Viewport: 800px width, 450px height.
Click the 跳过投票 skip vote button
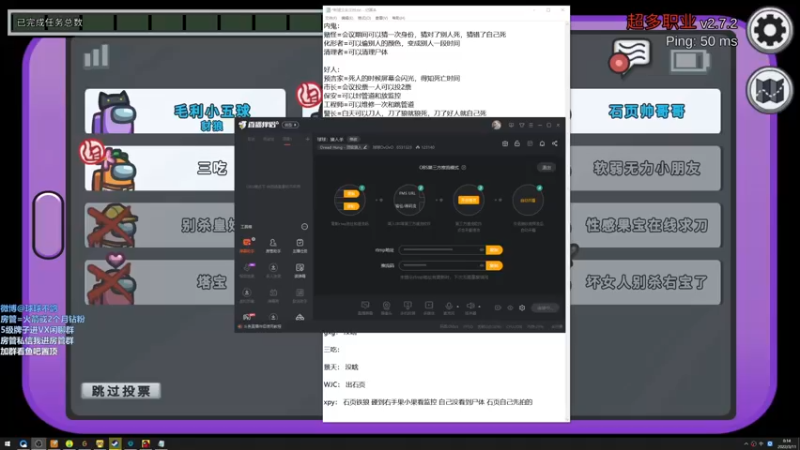(121, 391)
